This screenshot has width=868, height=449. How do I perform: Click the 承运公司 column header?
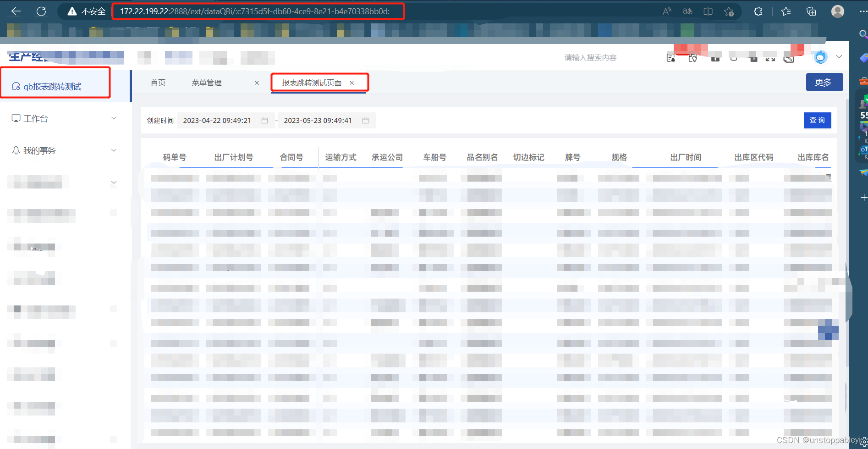387,157
